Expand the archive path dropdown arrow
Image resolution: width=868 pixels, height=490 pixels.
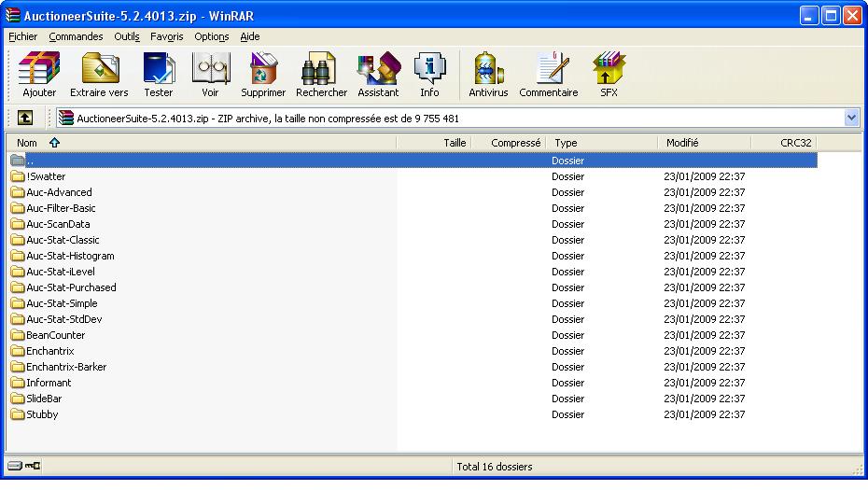point(851,118)
